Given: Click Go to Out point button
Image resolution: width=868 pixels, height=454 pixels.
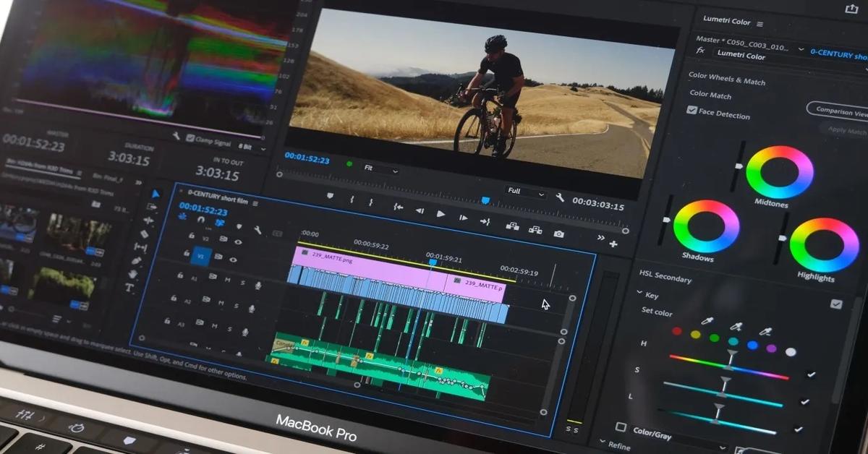Looking at the screenshot, I should (x=485, y=222).
